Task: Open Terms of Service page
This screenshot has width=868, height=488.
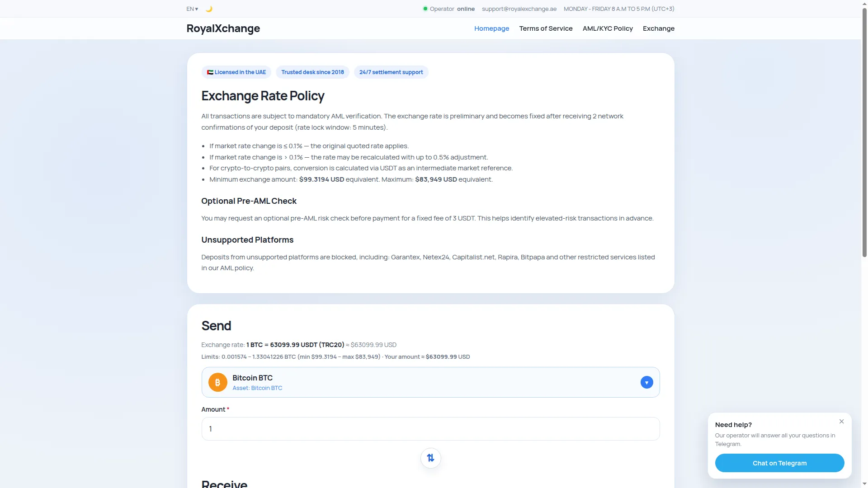Action: [546, 28]
